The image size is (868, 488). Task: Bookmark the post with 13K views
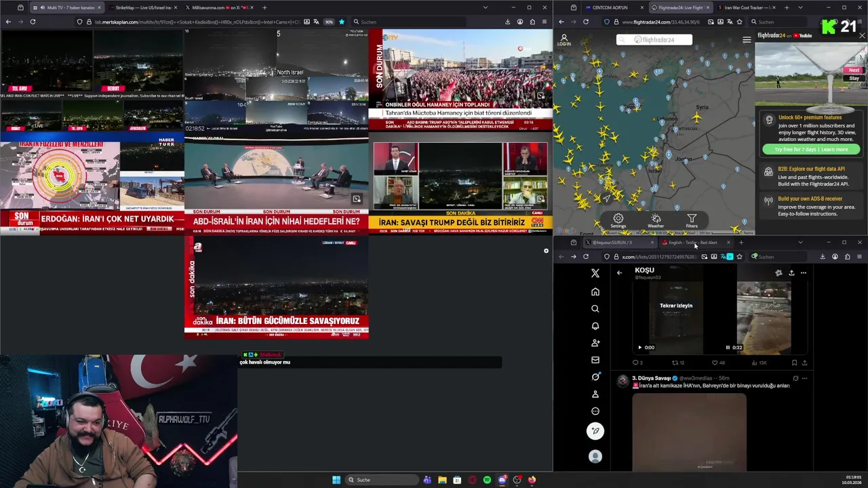795,363
